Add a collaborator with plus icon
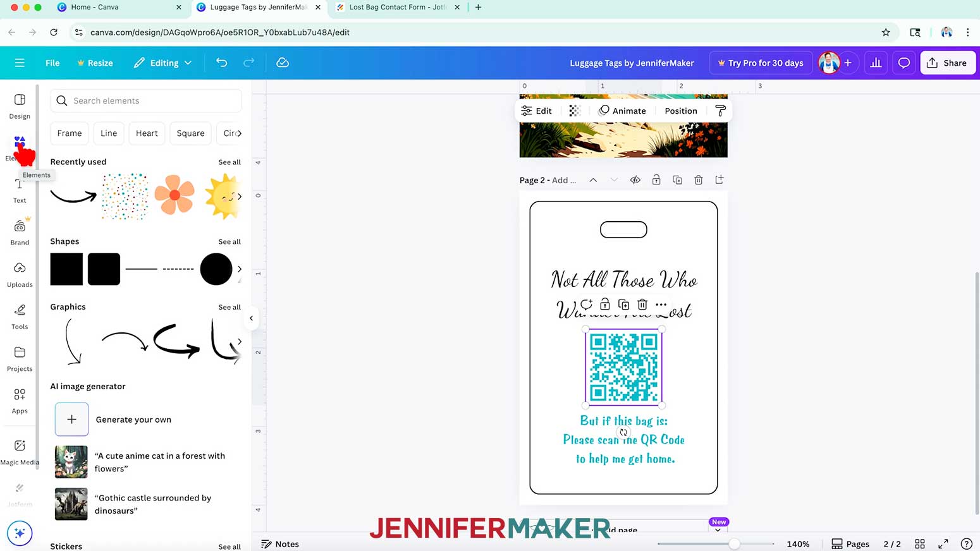 point(848,63)
